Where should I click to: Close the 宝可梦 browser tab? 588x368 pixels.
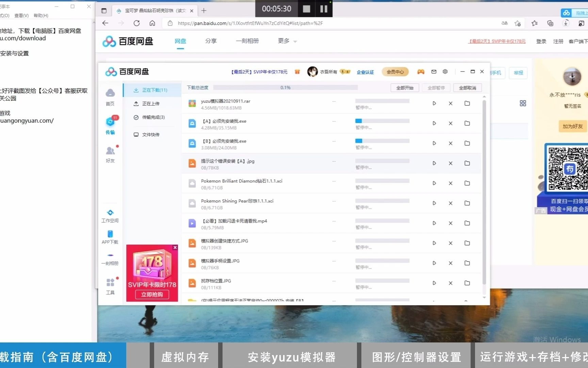(192, 11)
